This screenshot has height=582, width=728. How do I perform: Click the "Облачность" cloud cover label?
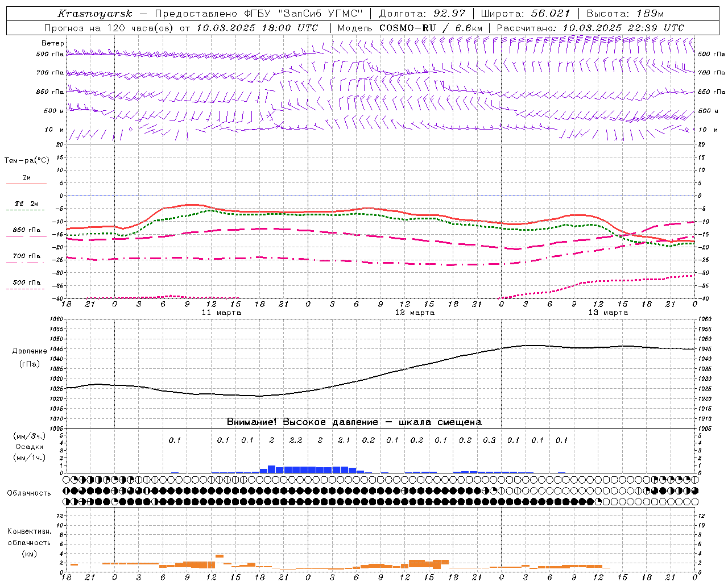pyautogui.click(x=29, y=493)
